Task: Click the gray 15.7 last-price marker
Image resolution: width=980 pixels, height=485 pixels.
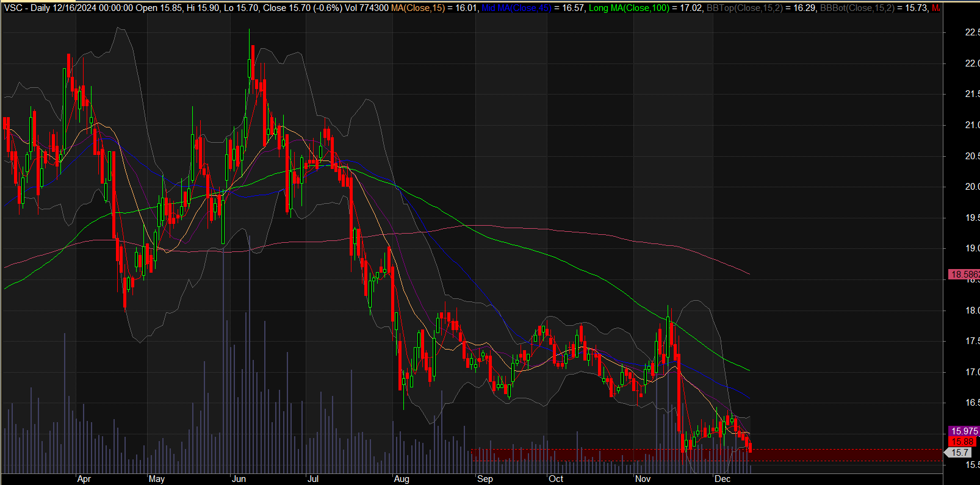Action: point(959,453)
